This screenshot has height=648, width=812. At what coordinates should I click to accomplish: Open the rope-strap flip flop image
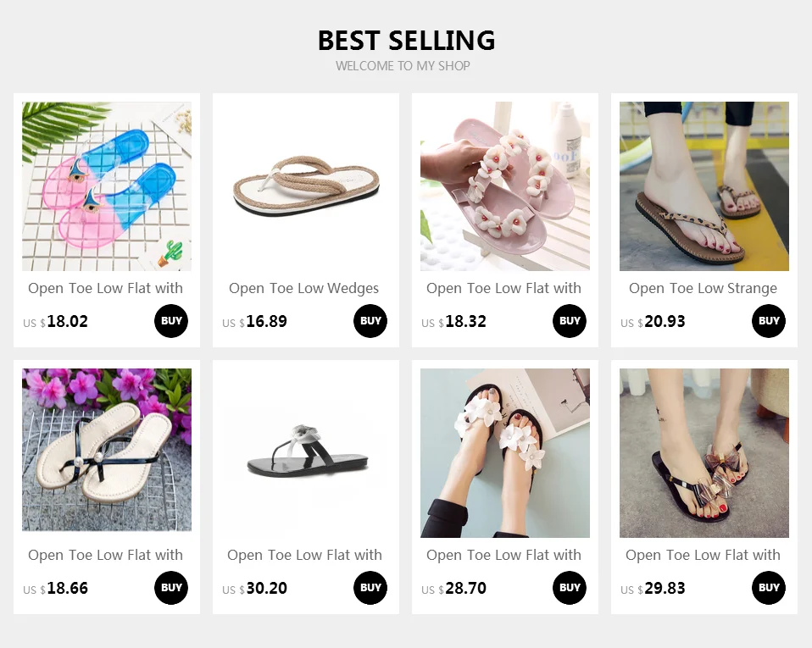[x=305, y=186]
